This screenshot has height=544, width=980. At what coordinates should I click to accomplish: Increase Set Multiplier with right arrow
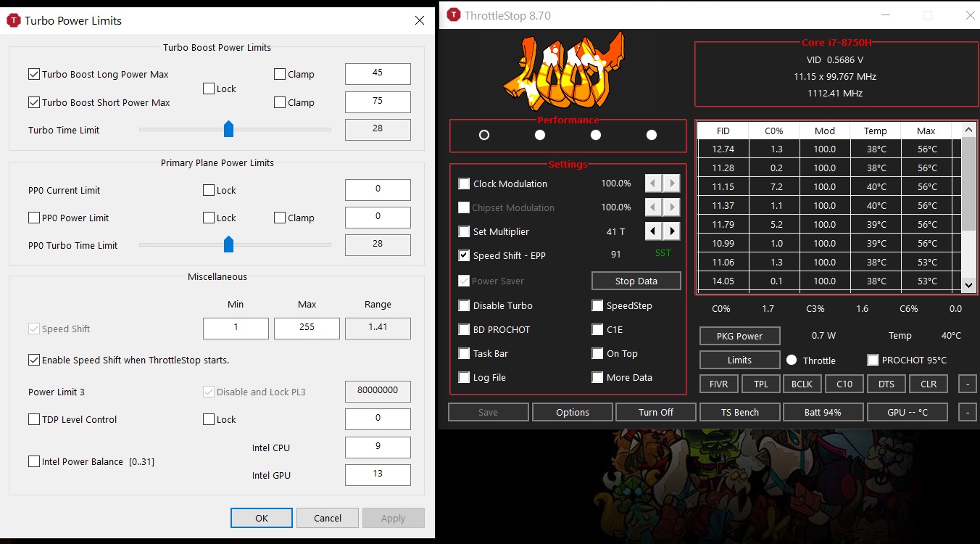pos(672,231)
